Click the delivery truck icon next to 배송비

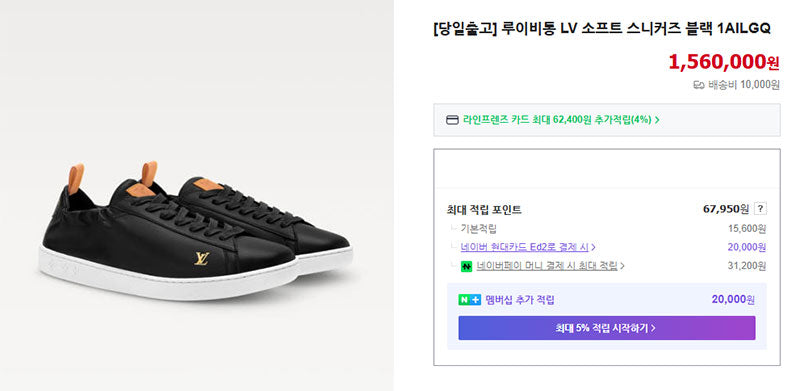(698, 85)
